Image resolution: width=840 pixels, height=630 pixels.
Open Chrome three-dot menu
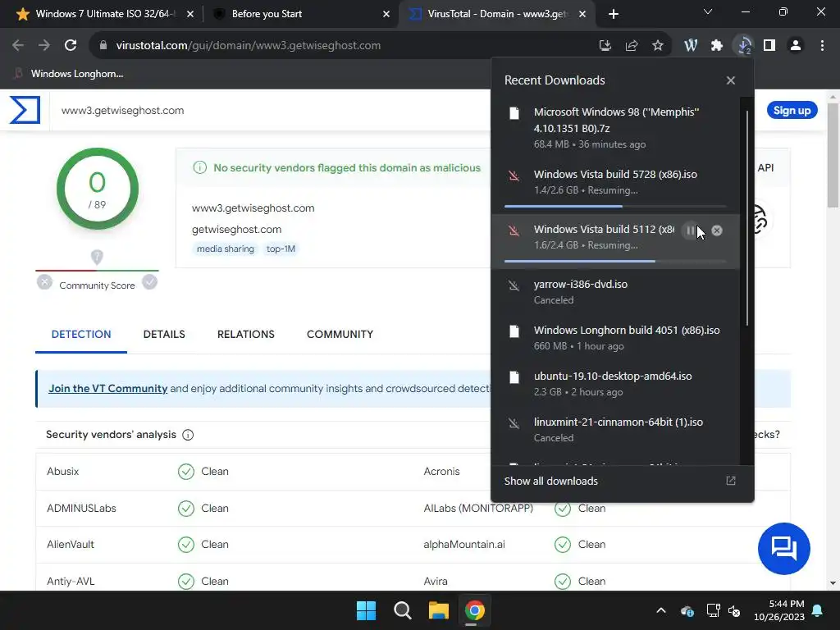coord(822,46)
